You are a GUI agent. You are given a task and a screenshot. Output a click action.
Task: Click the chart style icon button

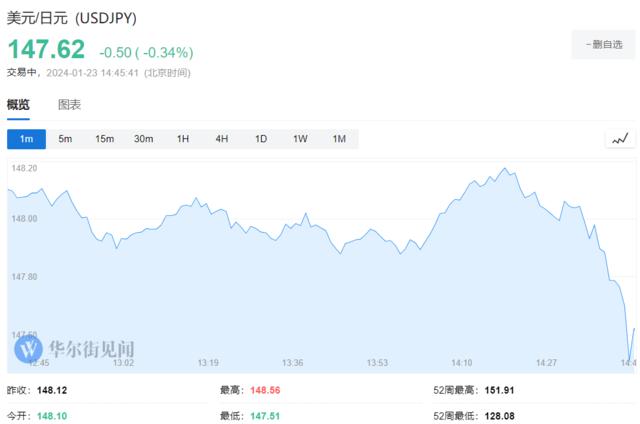point(620,139)
